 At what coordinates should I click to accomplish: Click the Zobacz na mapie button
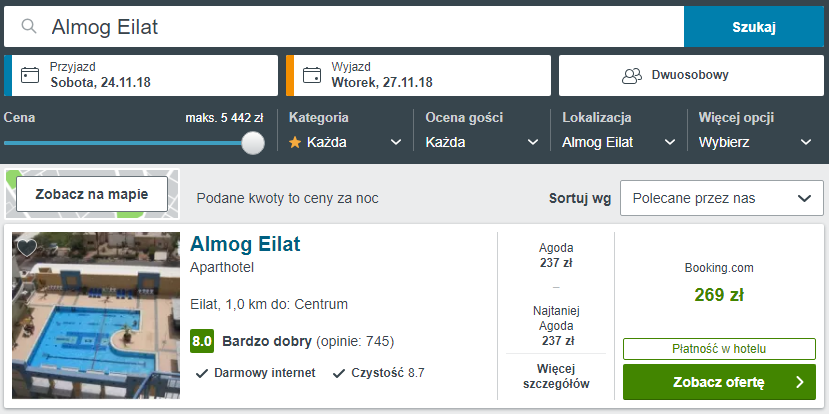coord(92,194)
